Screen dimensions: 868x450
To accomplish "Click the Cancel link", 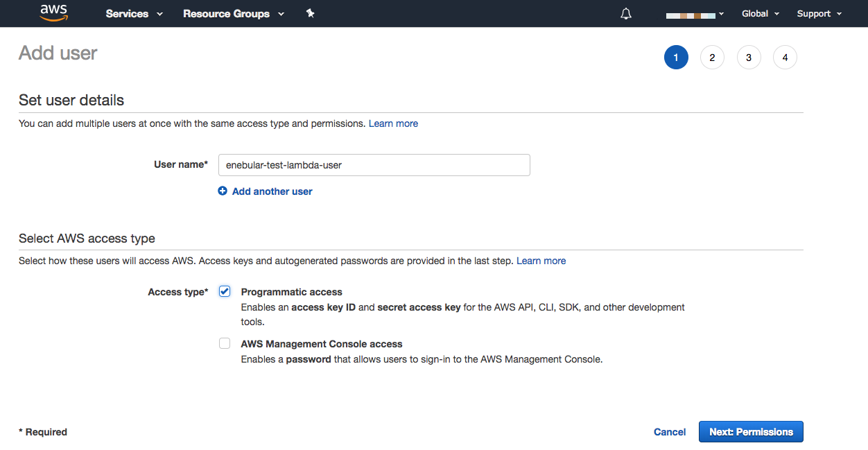I will pyautogui.click(x=670, y=432).
